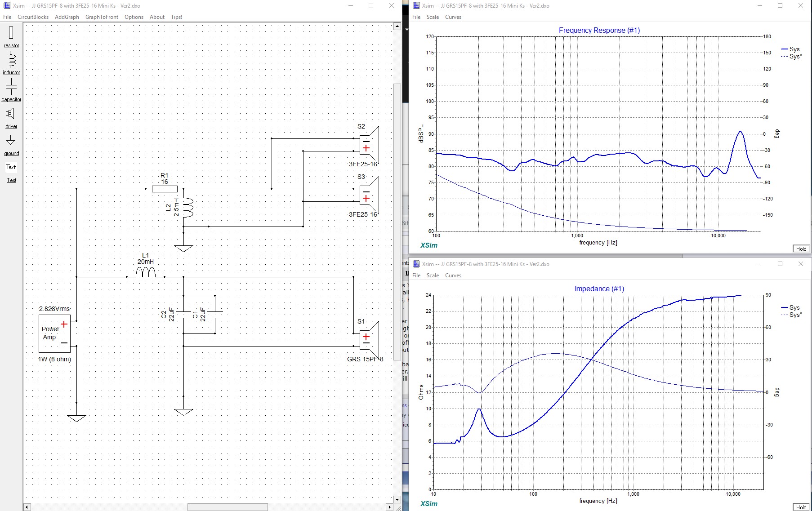
Task: Open the CircuitBlocks menu
Action: point(33,17)
